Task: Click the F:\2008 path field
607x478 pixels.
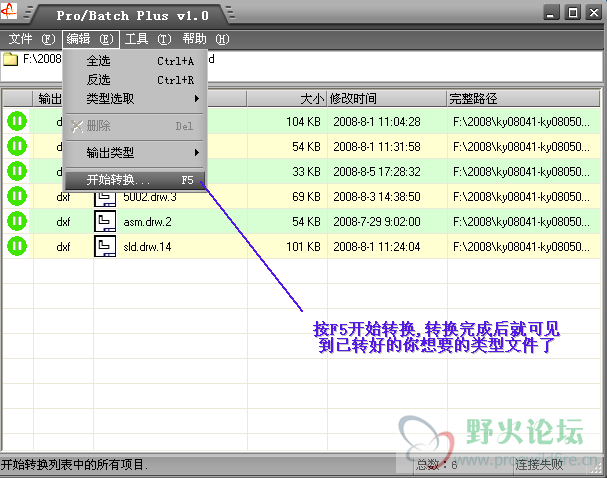Action: [302, 65]
